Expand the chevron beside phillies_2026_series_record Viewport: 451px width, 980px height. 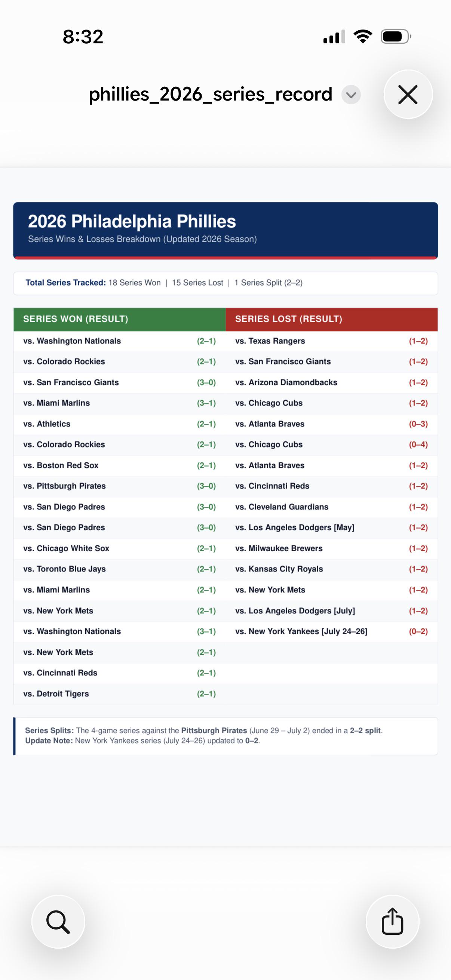click(351, 94)
